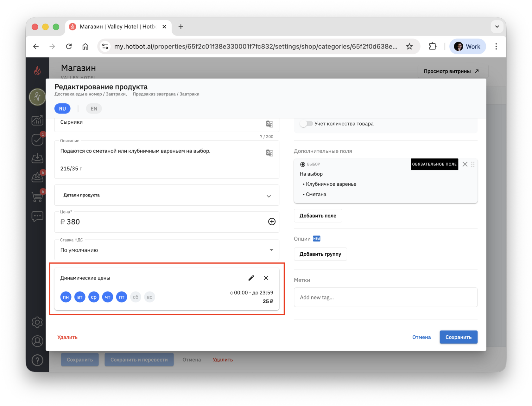Click the browser address bar URL
Viewport: 532px width, 406px height.
pos(256,47)
